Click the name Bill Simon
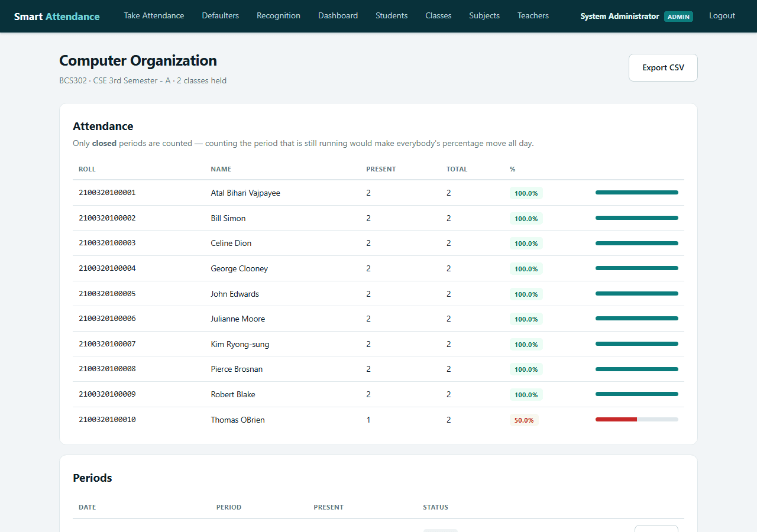Screen dimensions: 757x532 point(228,218)
